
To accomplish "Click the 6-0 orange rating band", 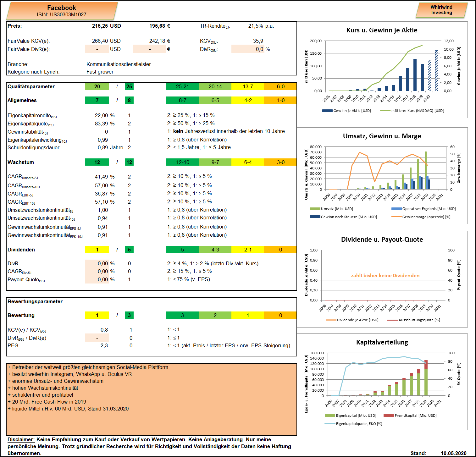I will coord(280,86).
